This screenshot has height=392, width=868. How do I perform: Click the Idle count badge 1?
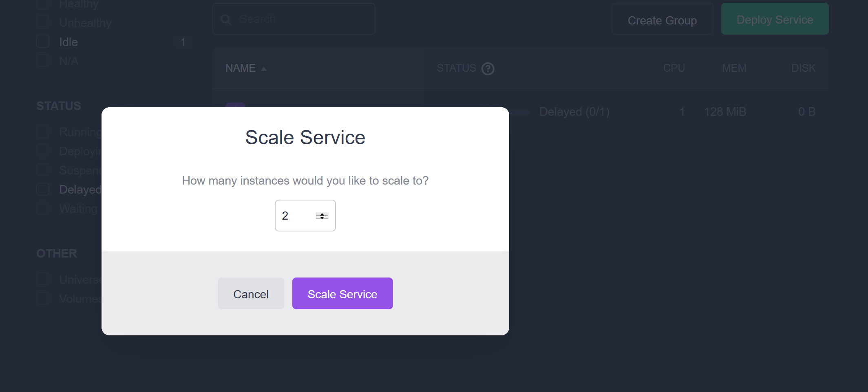[x=183, y=42]
